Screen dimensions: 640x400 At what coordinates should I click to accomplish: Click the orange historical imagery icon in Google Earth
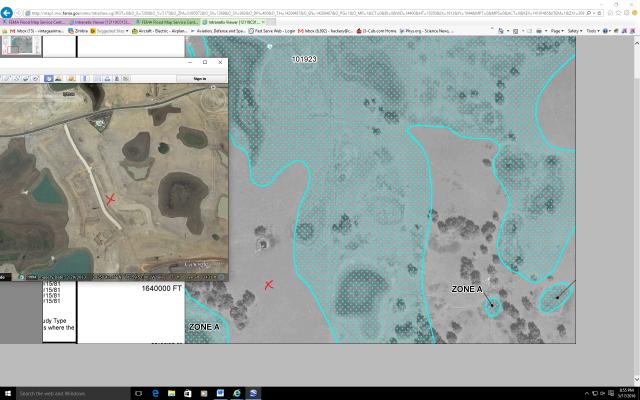coord(71,78)
